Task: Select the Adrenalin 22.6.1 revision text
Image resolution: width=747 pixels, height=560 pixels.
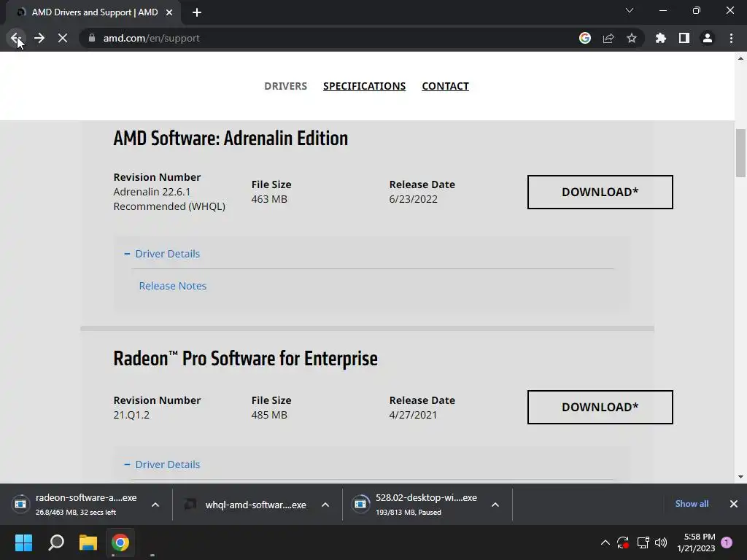Action: (152, 192)
